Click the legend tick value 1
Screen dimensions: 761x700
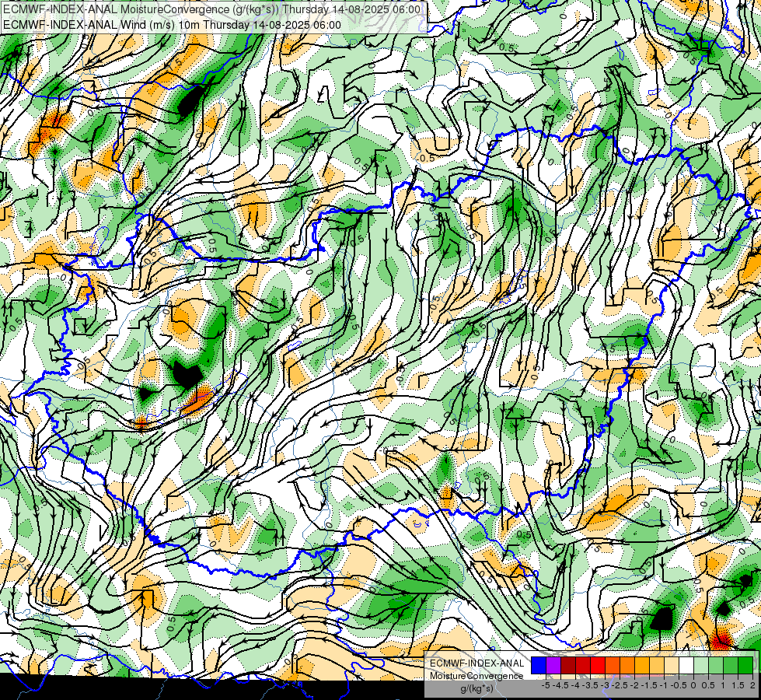(x=723, y=685)
